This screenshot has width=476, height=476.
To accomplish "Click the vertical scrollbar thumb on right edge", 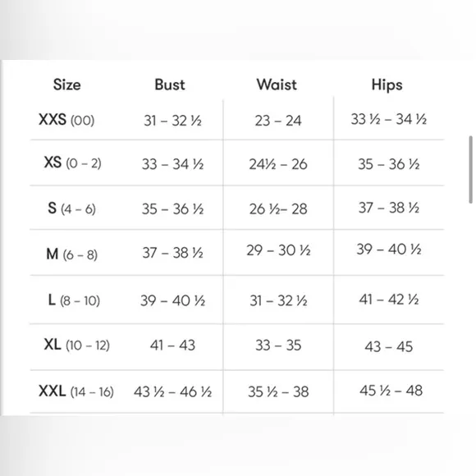I will (x=470, y=169).
